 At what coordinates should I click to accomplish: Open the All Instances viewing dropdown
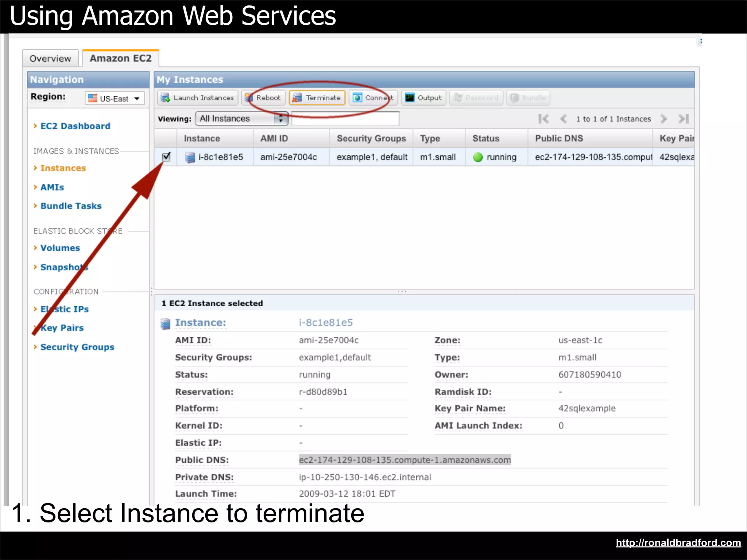tap(242, 118)
